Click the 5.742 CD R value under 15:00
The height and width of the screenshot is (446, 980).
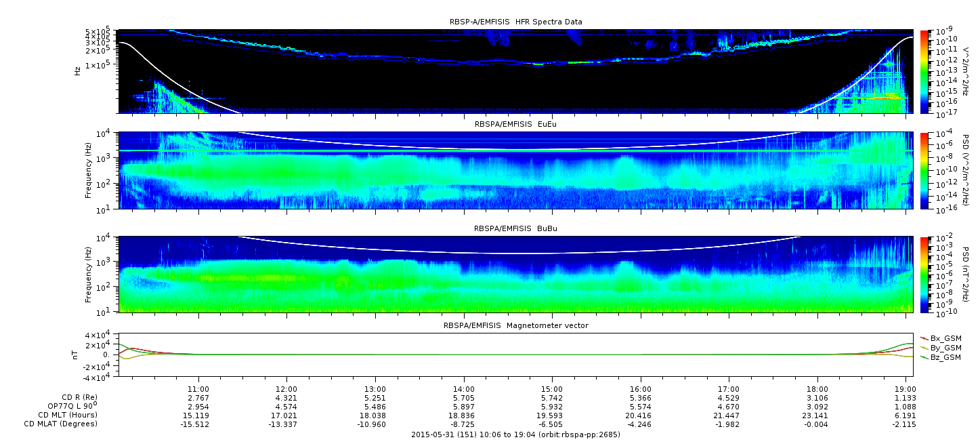[x=552, y=397]
